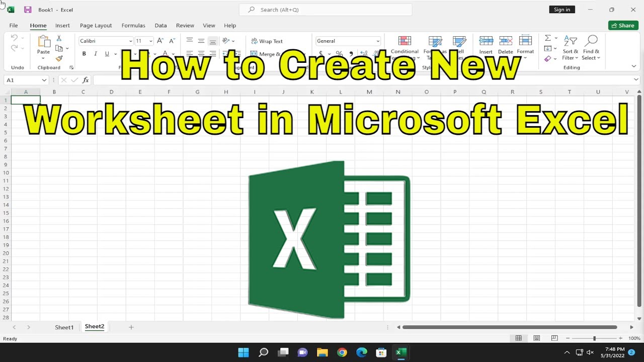
Task: Open the Paste options dropdown arrow
Action: [x=44, y=58]
